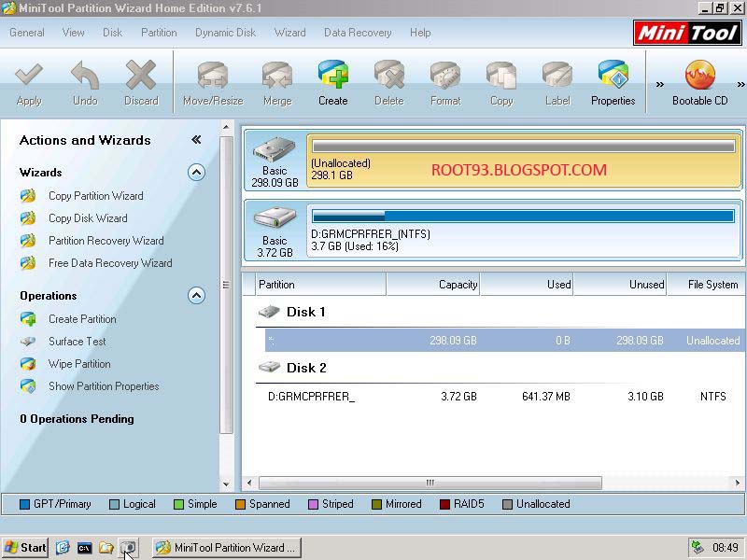Click the Bootable CD flame icon
Screen dimensions: 747x560
699,76
